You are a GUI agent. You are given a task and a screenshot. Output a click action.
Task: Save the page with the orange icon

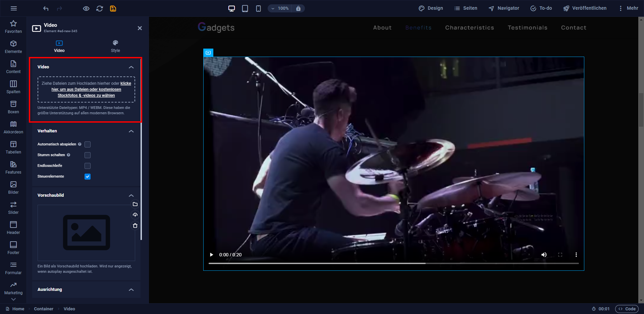point(113,8)
